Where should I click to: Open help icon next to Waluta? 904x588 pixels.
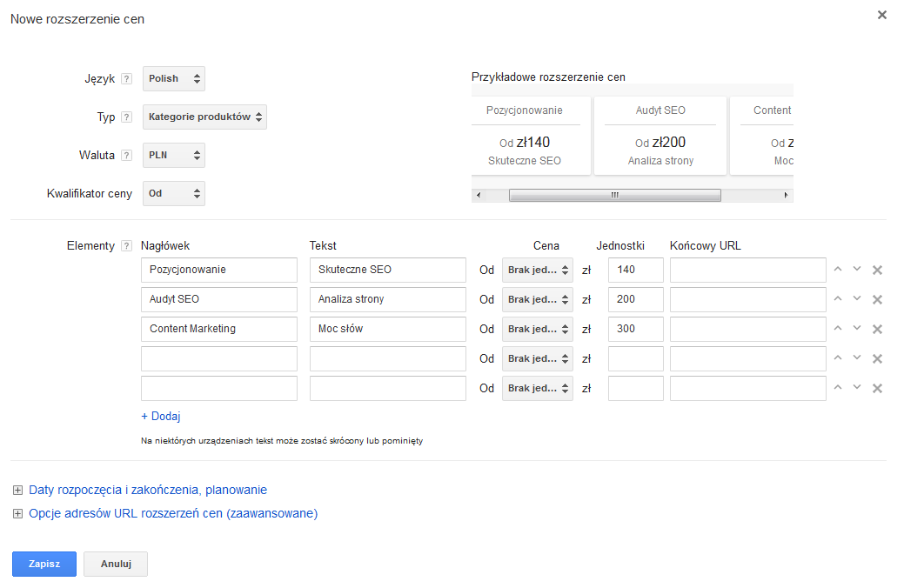pos(127,155)
